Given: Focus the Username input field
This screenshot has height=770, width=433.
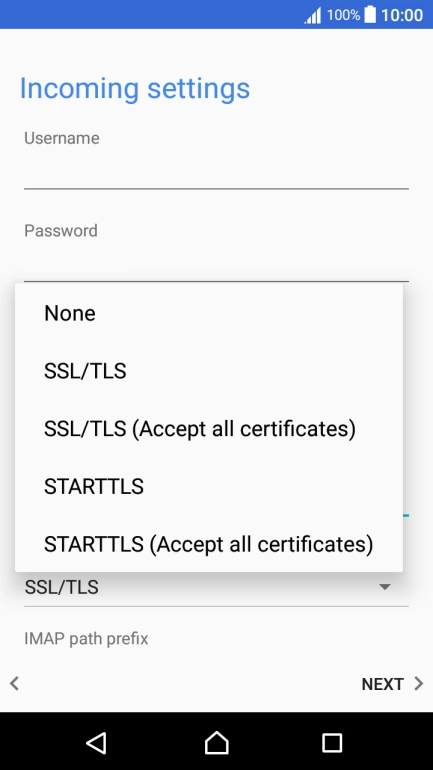Looking at the screenshot, I should tap(216, 172).
